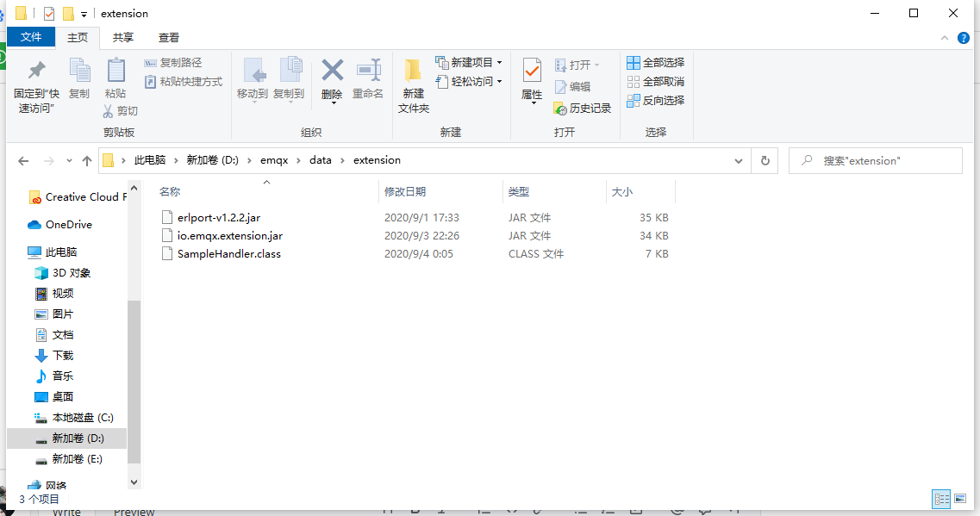Go forward with right arrow
The image size is (980, 516).
(x=49, y=161)
